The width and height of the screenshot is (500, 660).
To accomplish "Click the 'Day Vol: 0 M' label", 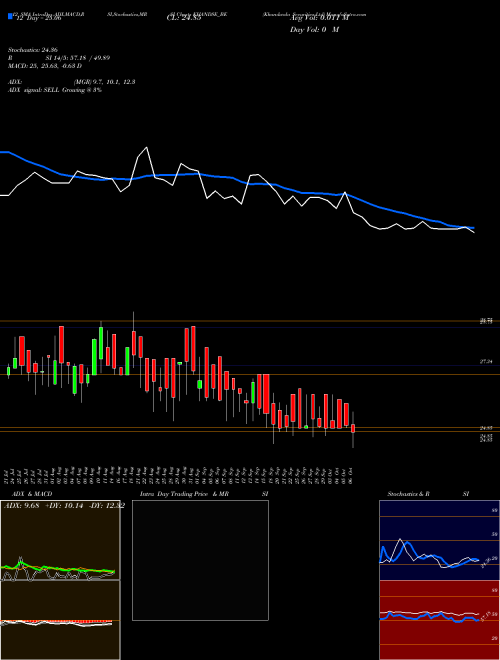I will coord(314,30).
